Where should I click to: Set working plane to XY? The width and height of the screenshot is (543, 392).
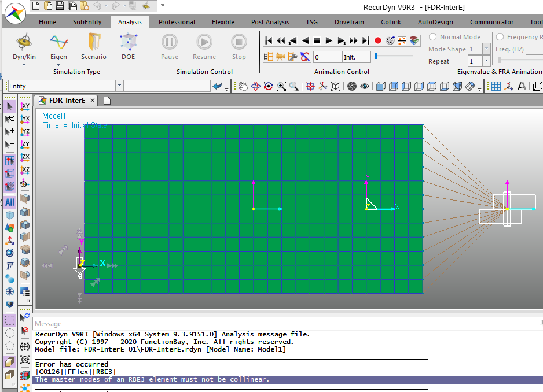pyautogui.click(x=25, y=106)
